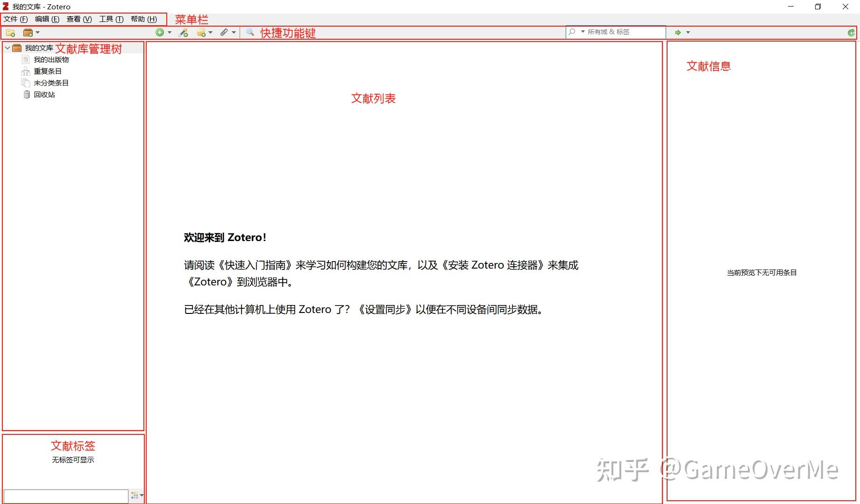This screenshot has height=504, width=860.
Task: Open the 文件 menu
Action: (14, 19)
